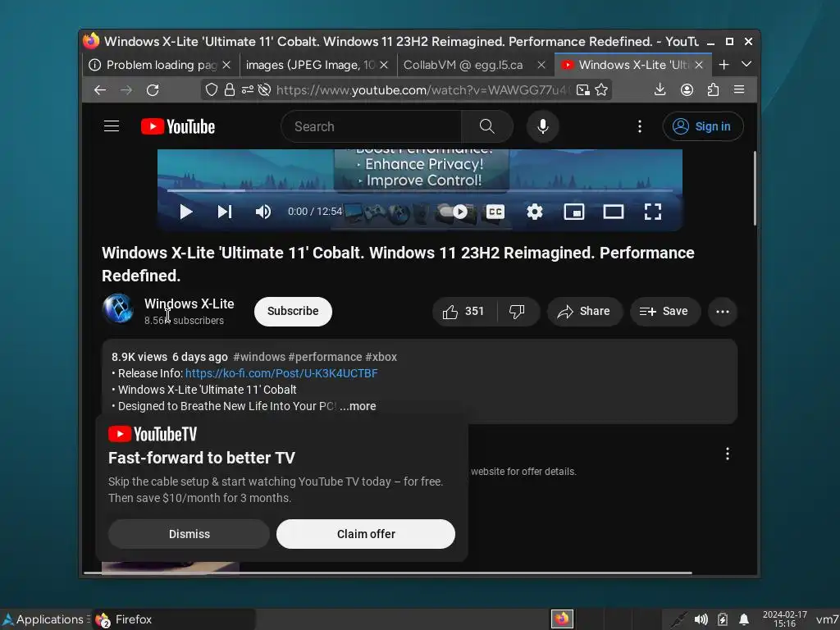Bookmark this page with the star
Viewport: 840px width, 630px height.
coord(601,90)
